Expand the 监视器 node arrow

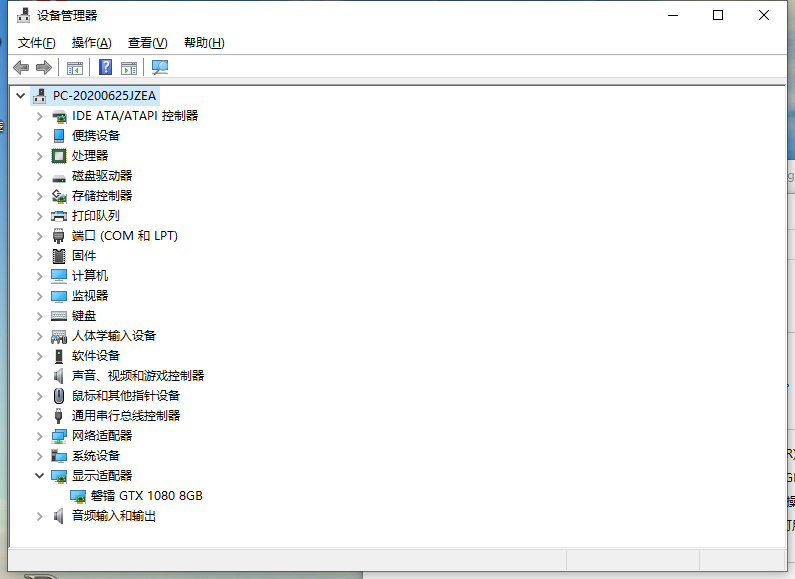point(40,296)
